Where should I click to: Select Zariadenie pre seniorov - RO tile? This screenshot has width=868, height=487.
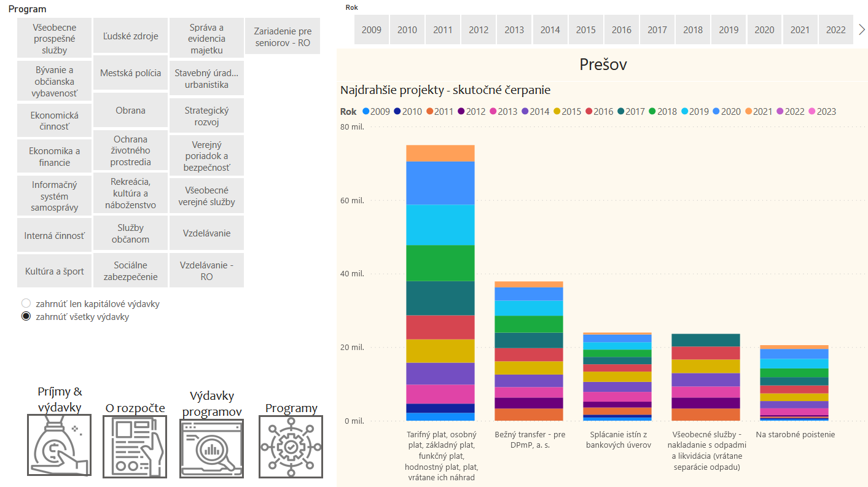(283, 37)
